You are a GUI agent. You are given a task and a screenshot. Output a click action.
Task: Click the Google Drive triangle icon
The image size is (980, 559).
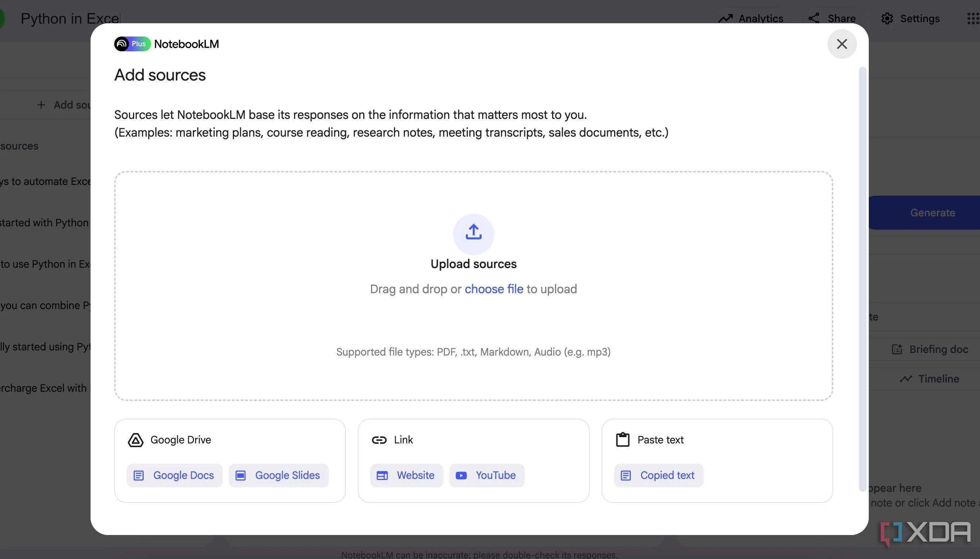(135, 440)
